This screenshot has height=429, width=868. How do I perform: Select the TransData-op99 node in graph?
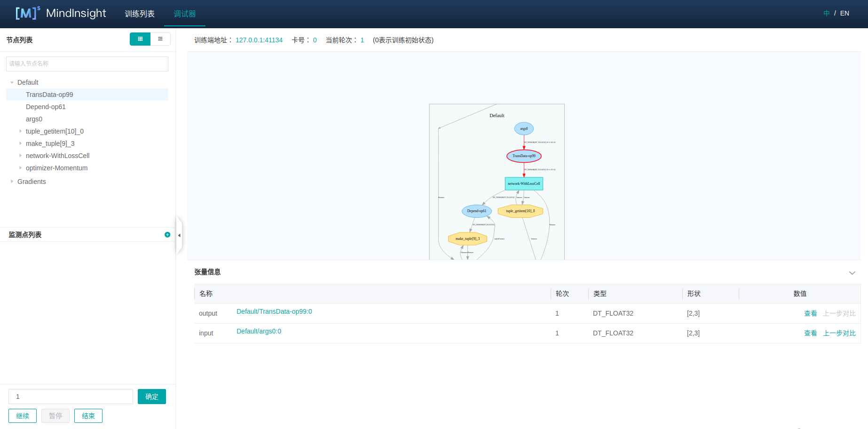click(x=524, y=156)
